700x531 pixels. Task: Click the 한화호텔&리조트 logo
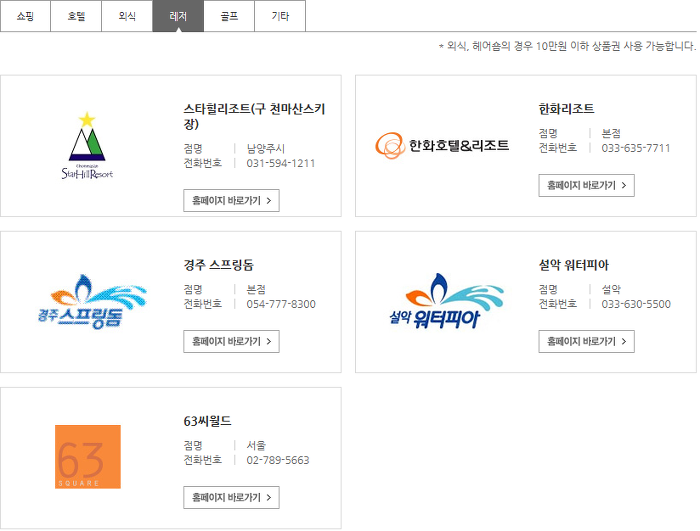click(442, 146)
